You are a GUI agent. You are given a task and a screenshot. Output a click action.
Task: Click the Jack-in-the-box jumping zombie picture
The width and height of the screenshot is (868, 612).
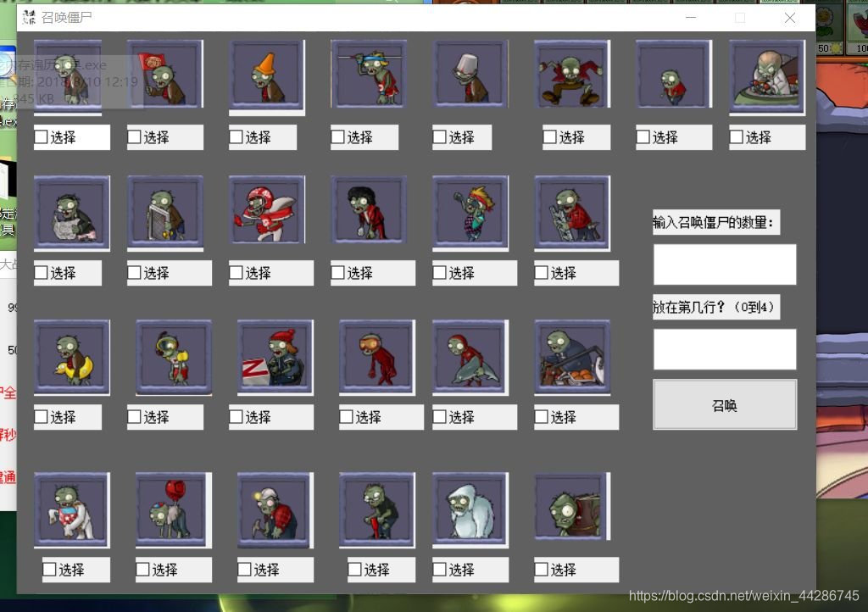click(x=572, y=73)
